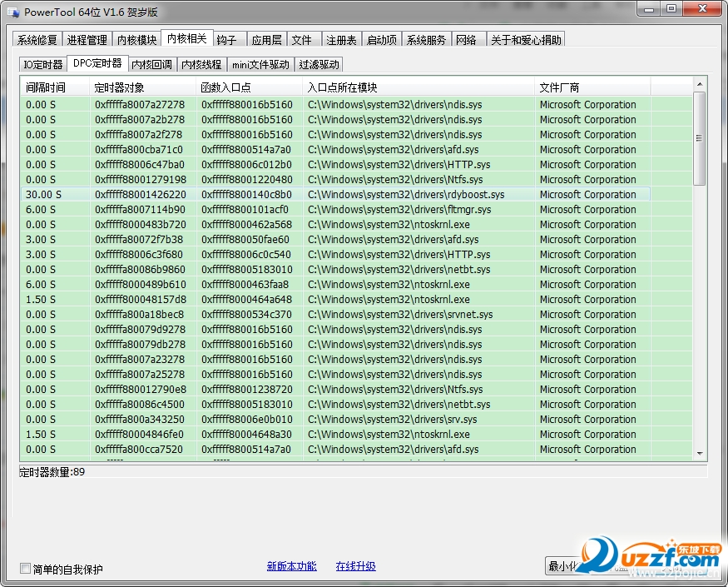Click the vertical scrollbar thumb
This screenshot has width=728, height=587.
click(699, 138)
